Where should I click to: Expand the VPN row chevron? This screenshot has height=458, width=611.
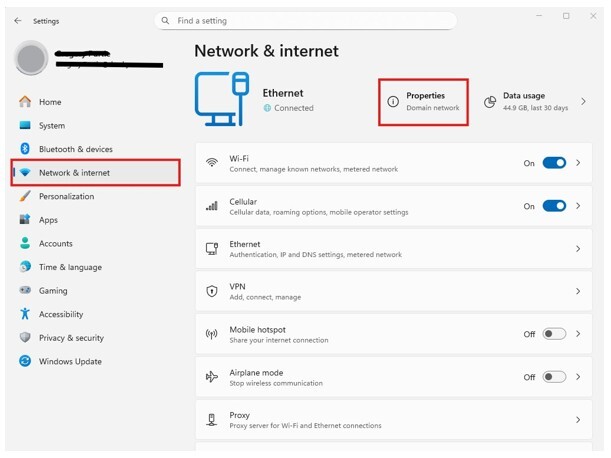pos(578,291)
